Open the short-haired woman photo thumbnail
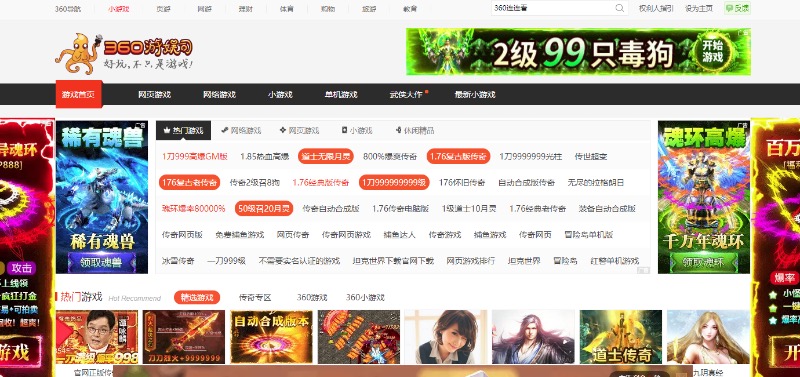 [446, 337]
